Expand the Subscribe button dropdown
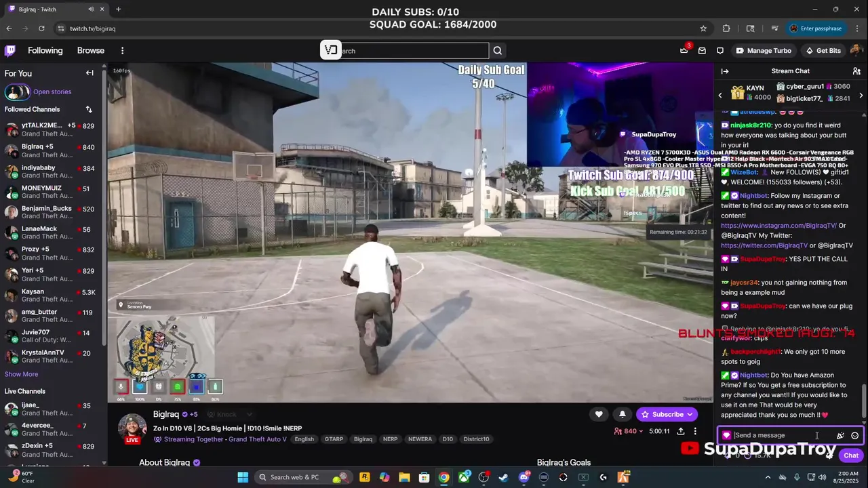The width and height of the screenshot is (868, 488). (690, 414)
